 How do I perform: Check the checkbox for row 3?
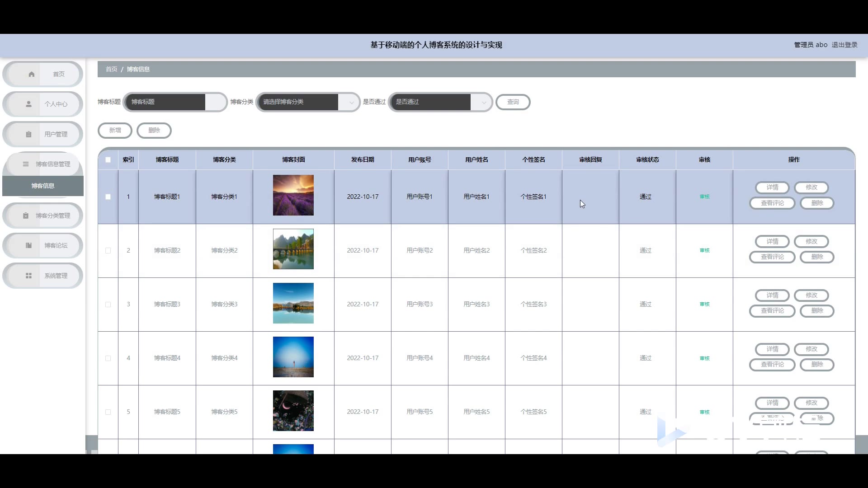pyautogui.click(x=108, y=304)
